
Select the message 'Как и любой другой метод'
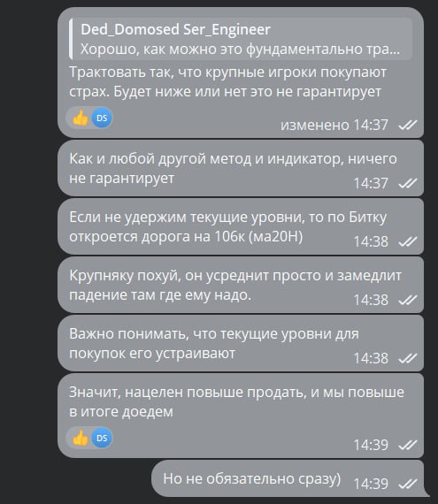(241, 168)
